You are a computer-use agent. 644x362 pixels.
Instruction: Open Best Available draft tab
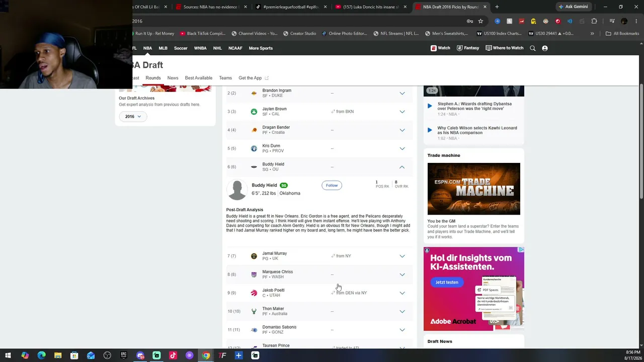pos(199,78)
